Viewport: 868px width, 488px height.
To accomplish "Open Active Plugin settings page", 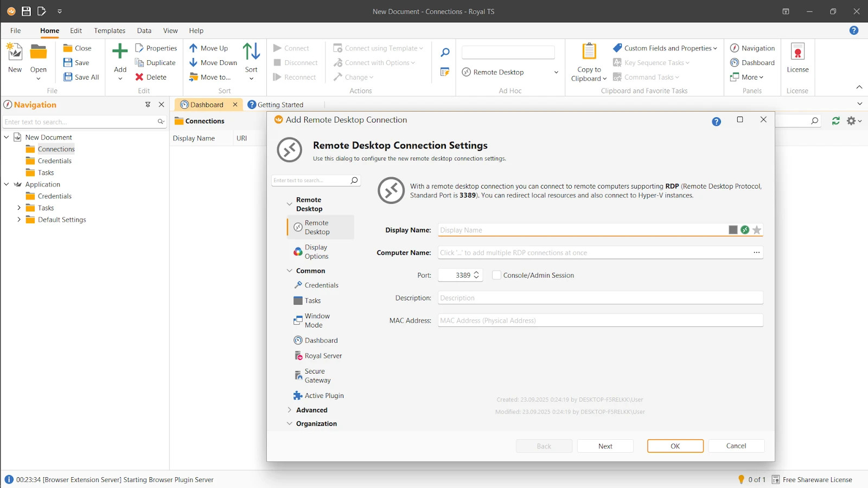I will [x=324, y=396].
